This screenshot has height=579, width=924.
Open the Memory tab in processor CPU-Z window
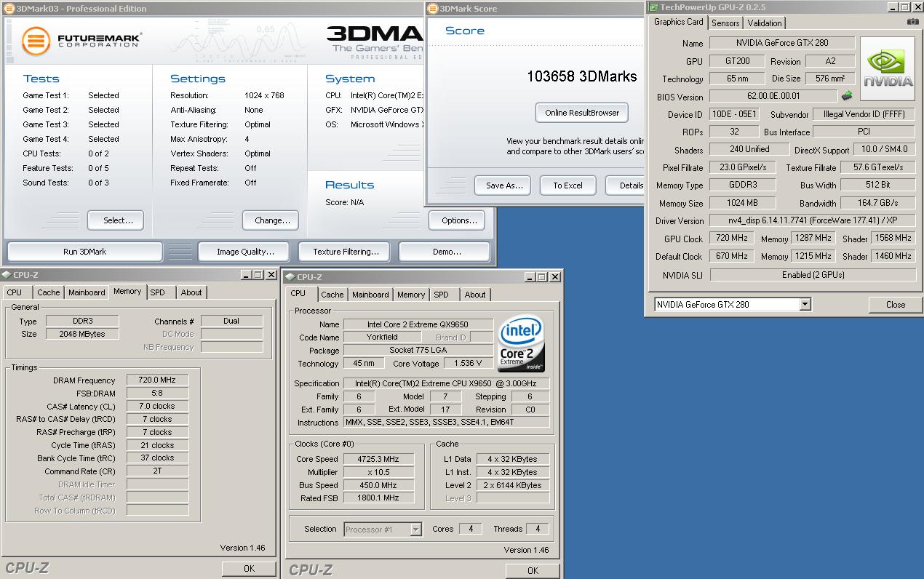(x=411, y=295)
